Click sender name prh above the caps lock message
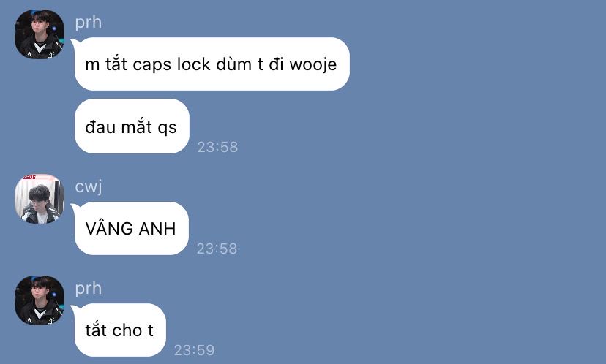Screen dimensions: 606x364 (88, 22)
